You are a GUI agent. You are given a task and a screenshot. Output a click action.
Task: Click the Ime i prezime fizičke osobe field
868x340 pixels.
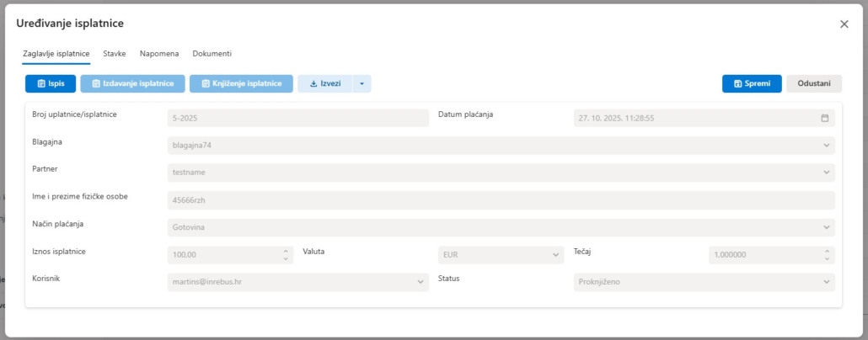coord(501,200)
